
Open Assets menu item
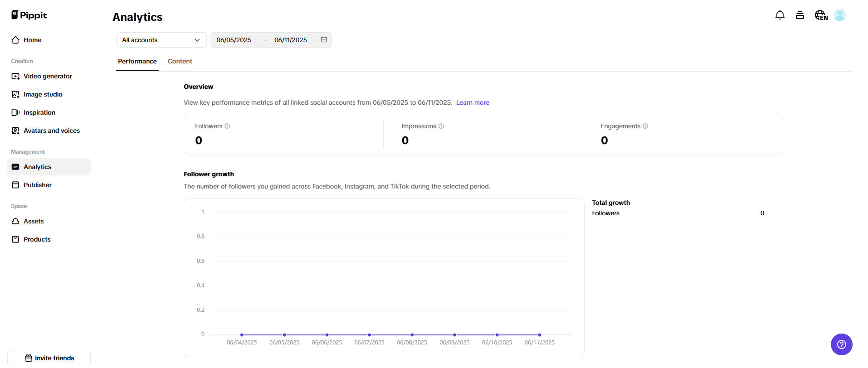(49, 221)
